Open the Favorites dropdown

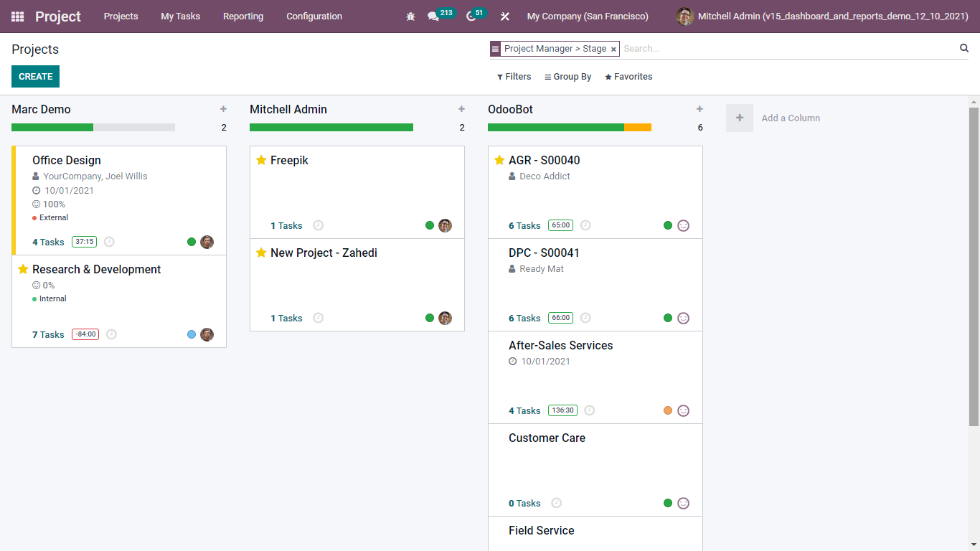click(x=628, y=77)
